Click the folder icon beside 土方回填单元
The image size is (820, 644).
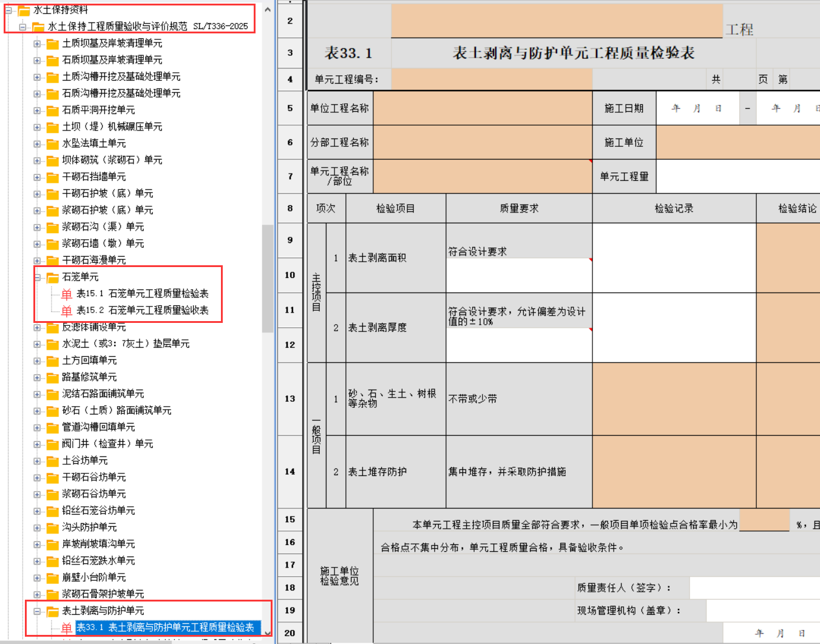(53, 361)
